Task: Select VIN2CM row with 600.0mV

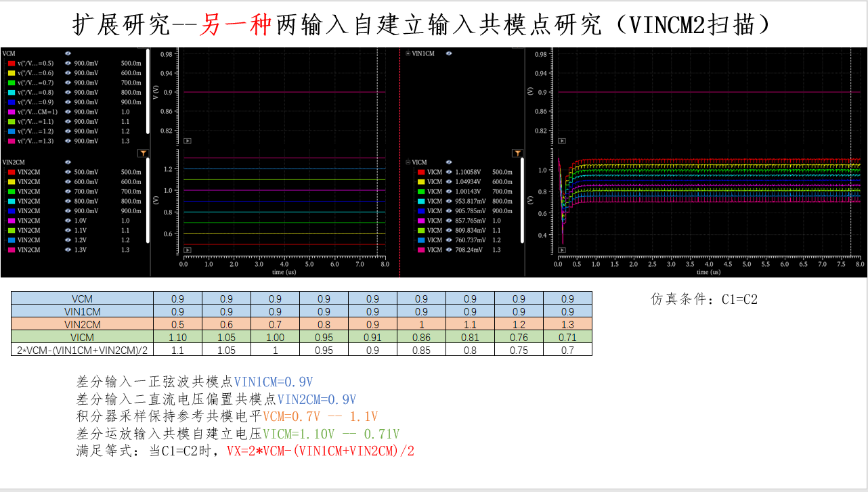Action: (x=74, y=182)
